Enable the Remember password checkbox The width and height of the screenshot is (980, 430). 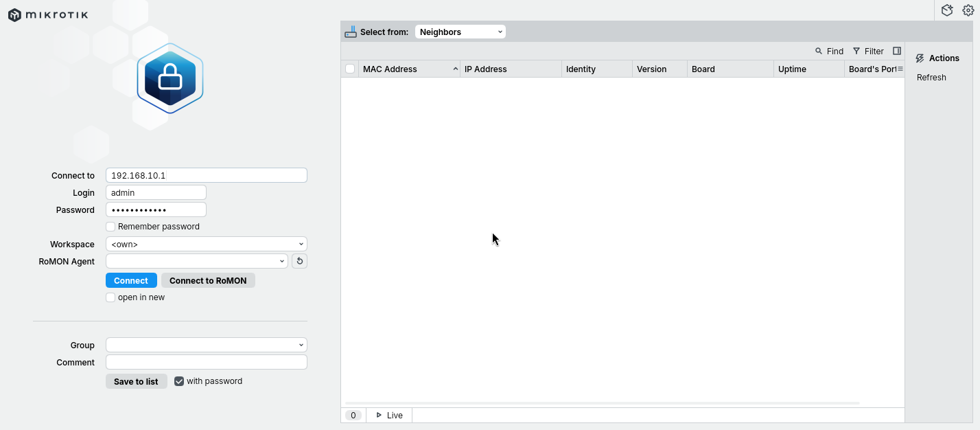tap(110, 227)
